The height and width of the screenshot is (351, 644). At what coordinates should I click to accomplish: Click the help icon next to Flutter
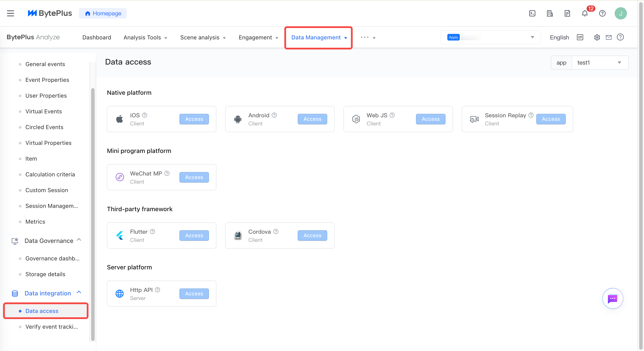tap(152, 232)
